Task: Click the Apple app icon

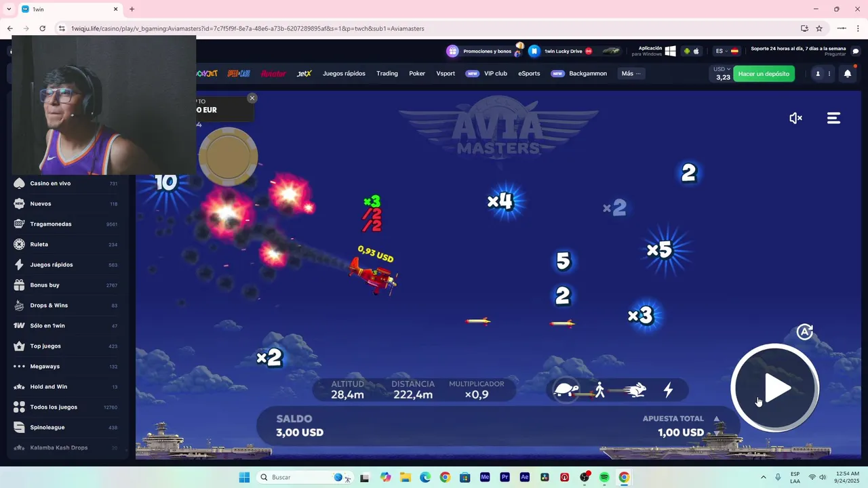Action: 696,51
